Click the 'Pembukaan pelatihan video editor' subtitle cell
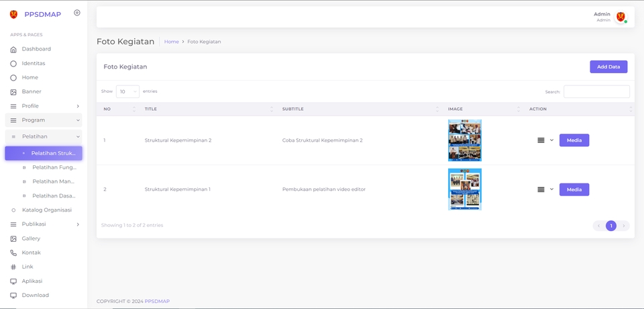 (323, 189)
